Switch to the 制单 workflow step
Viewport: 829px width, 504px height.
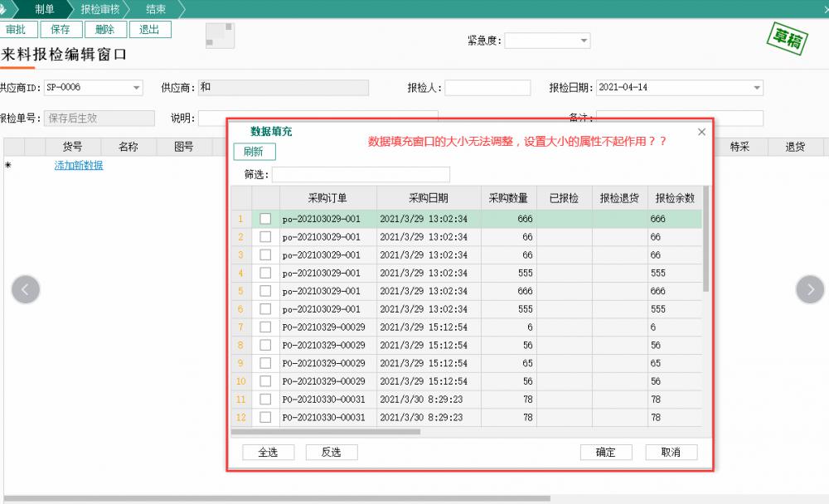point(45,9)
